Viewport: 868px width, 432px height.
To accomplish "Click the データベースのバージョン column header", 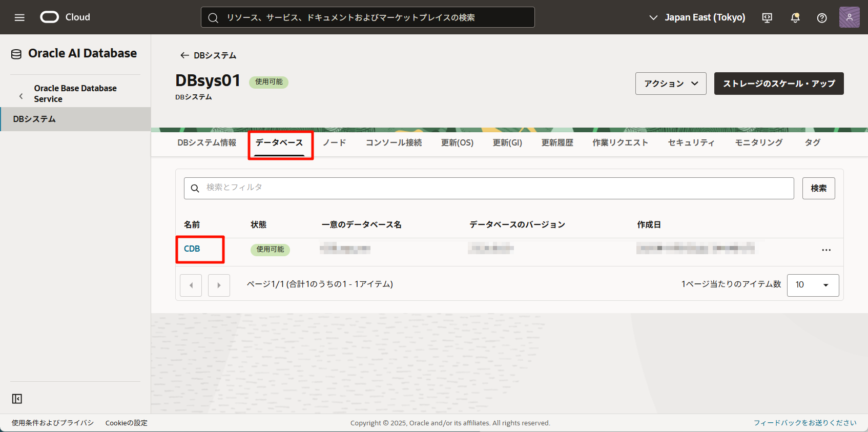I will (517, 224).
